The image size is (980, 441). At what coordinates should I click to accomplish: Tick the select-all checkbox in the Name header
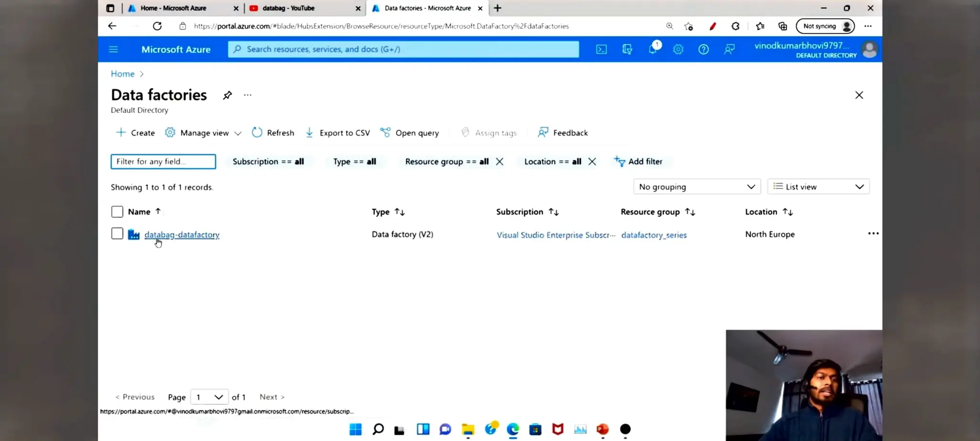tap(117, 211)
